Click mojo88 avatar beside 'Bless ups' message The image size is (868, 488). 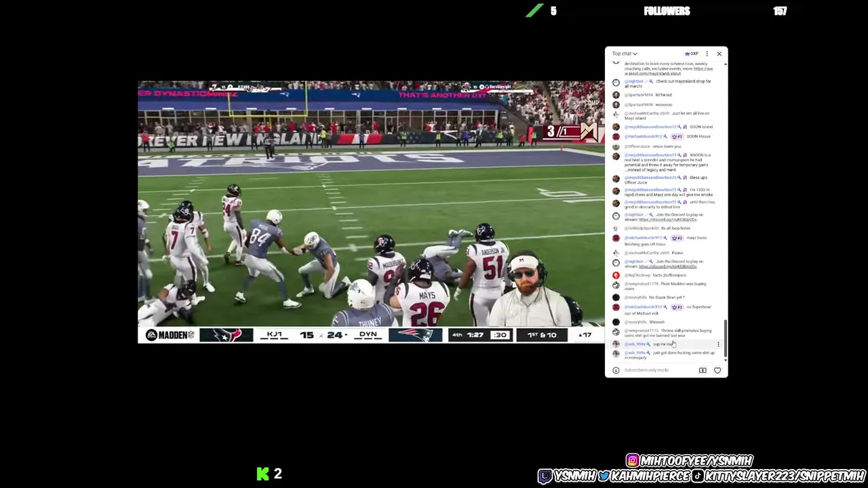tap(616, 179)
